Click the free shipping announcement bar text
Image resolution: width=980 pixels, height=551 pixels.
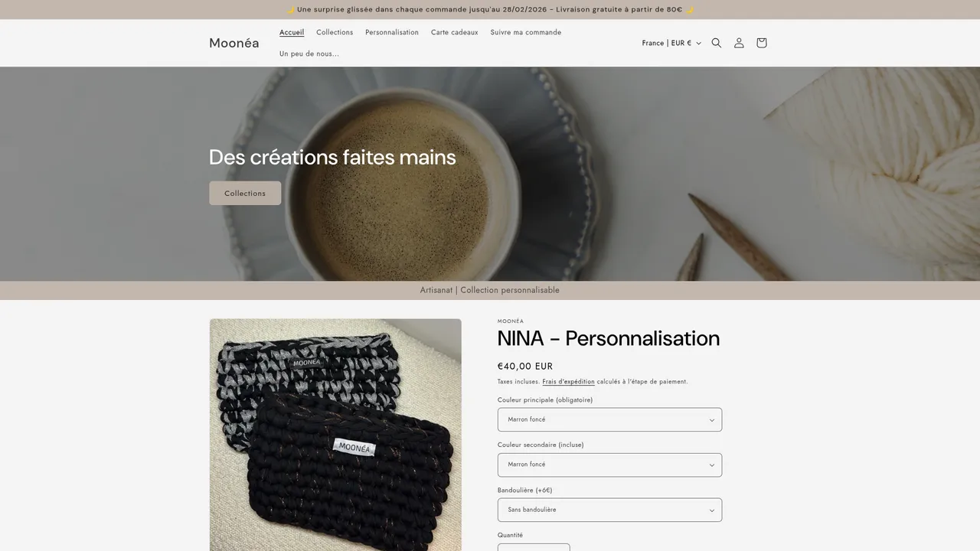pos(490,9)
